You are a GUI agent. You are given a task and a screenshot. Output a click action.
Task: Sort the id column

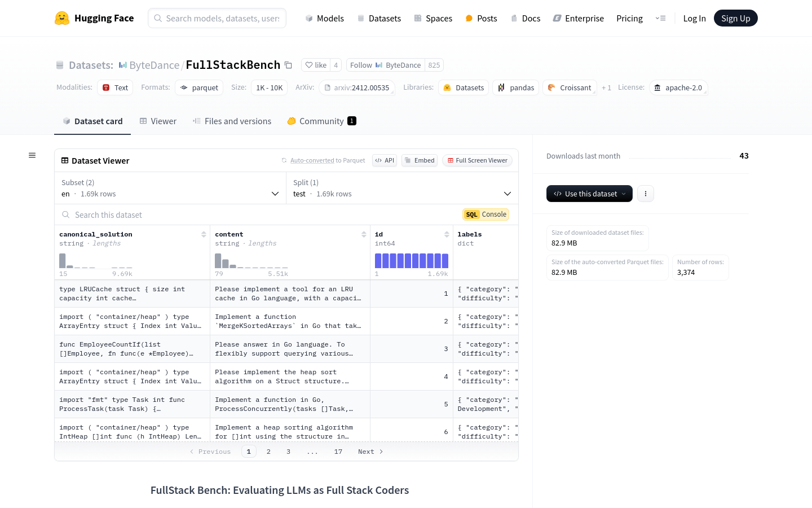coord(447,234)
